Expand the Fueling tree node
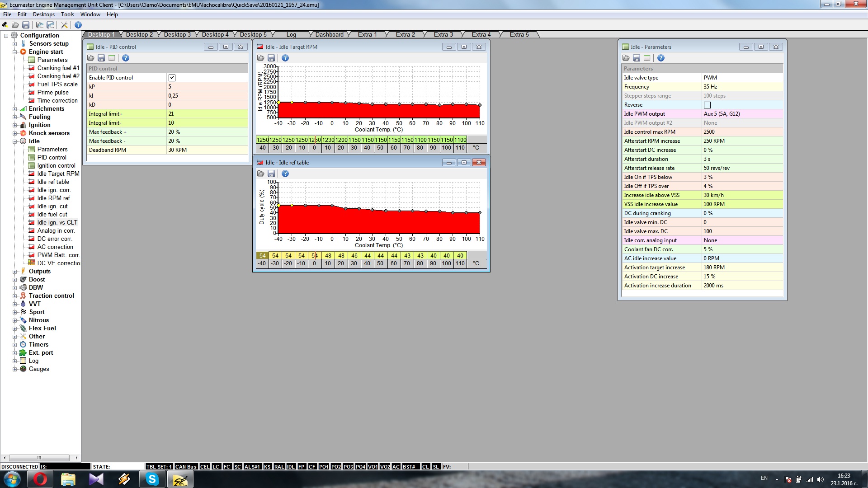868x488 pixels. (15, 117)
